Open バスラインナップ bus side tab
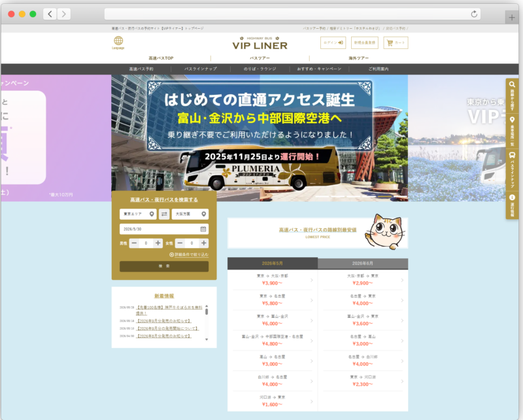This screenshot has height=420, width=523. pos(512,169)
